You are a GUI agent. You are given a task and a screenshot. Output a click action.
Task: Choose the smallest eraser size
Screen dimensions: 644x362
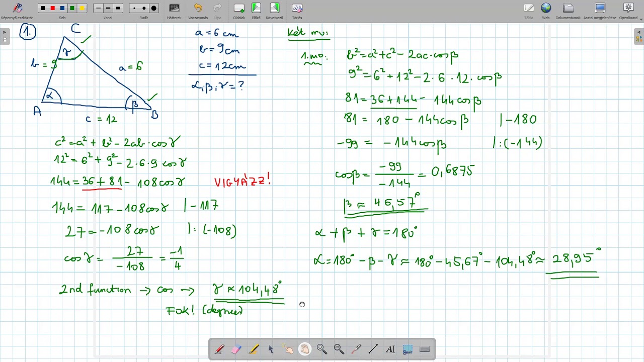click(134, 8)
